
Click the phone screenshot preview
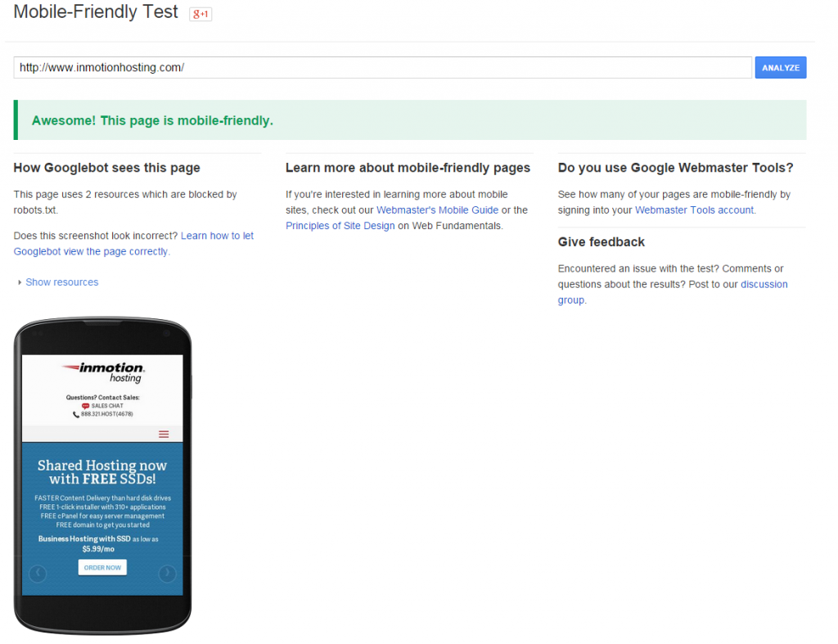click(x=102, y=475)
